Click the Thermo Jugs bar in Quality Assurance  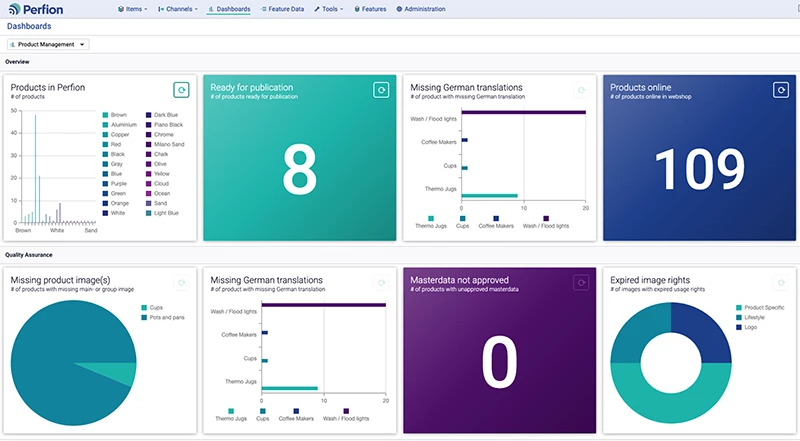(x=289, y=388)
